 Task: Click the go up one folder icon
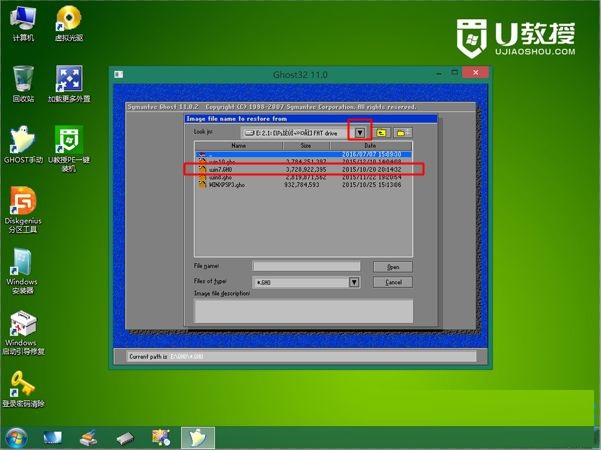coord(381,132)
